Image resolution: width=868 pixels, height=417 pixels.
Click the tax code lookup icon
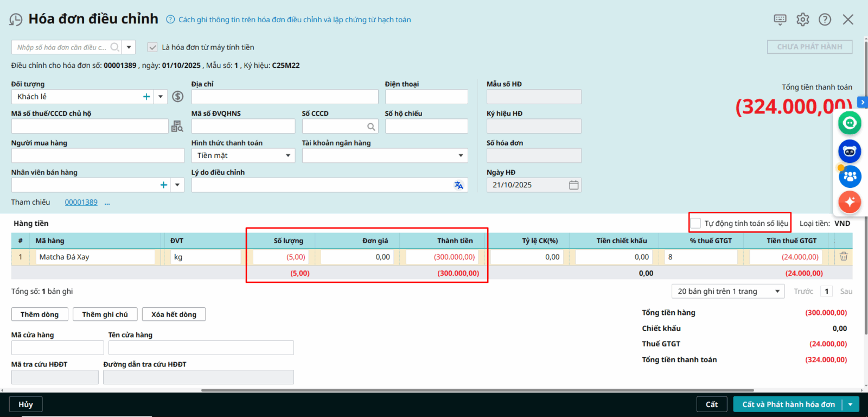click(x=177, y=127)
